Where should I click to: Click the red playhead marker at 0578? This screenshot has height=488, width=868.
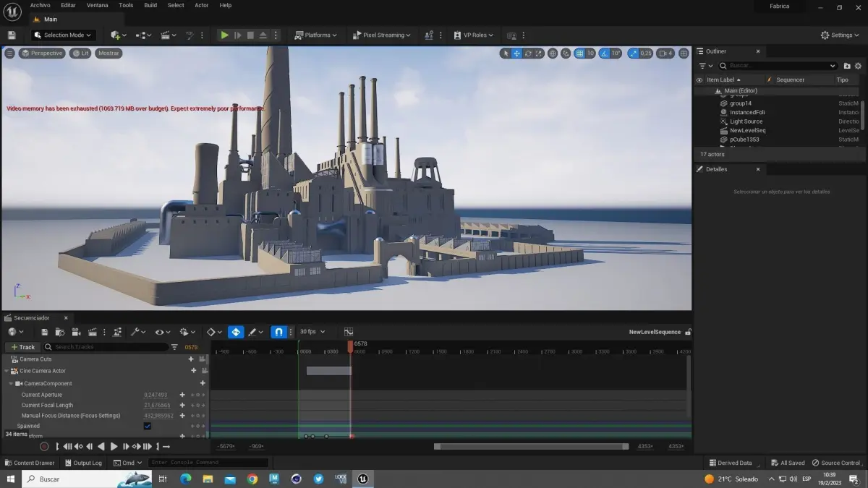click(351, 346)
